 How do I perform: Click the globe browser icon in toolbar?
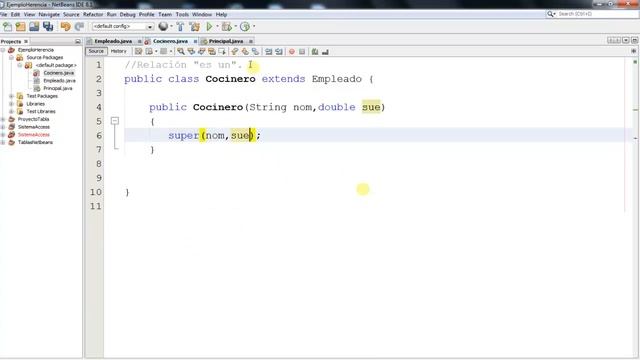point(163,26)
